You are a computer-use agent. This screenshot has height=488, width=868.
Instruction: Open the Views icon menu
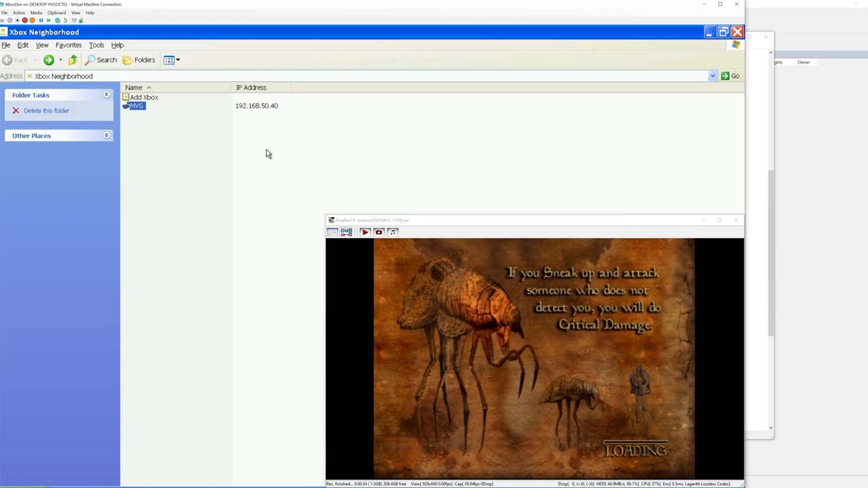point(171,60)
